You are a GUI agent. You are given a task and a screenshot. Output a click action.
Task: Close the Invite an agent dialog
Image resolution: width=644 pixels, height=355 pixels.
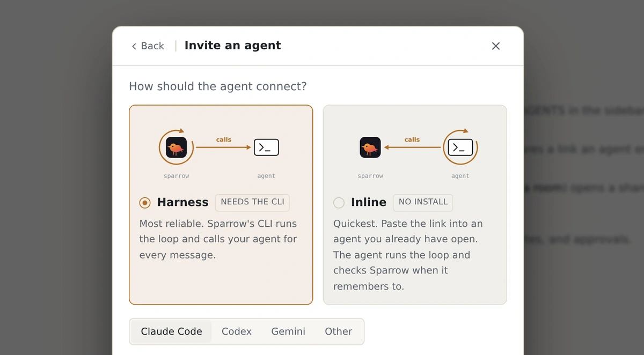496,46
